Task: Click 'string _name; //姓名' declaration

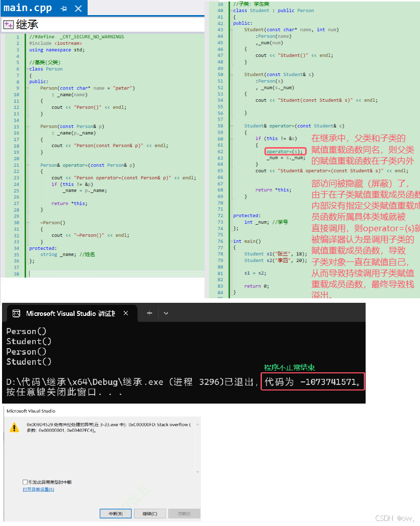Action: [67, 254]
